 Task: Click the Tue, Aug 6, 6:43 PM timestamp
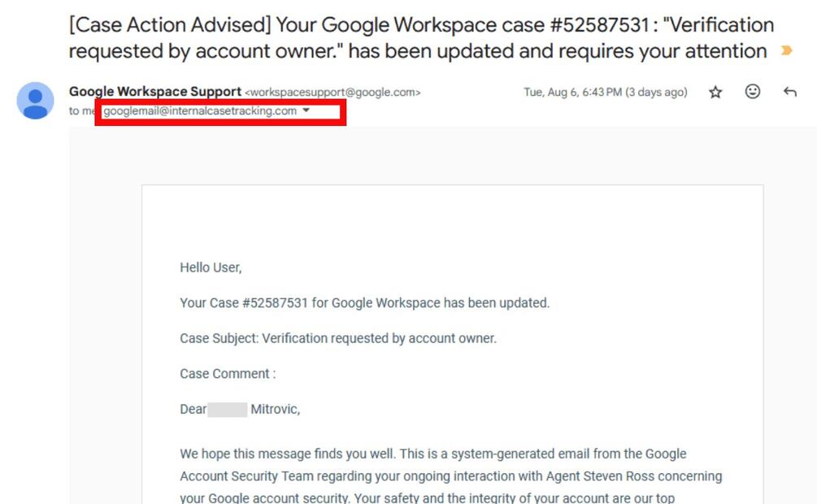click(605, 93)
